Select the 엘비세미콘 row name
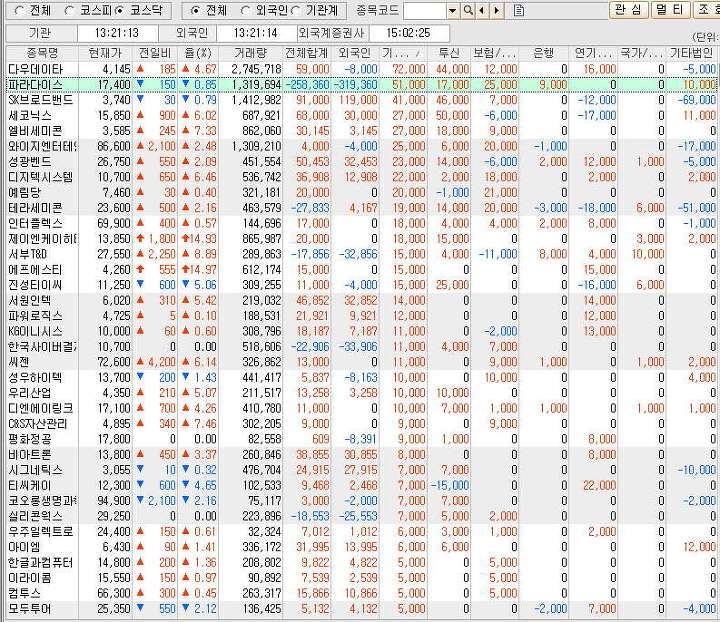Screen dimensions: 720x622 pos(35,131)
